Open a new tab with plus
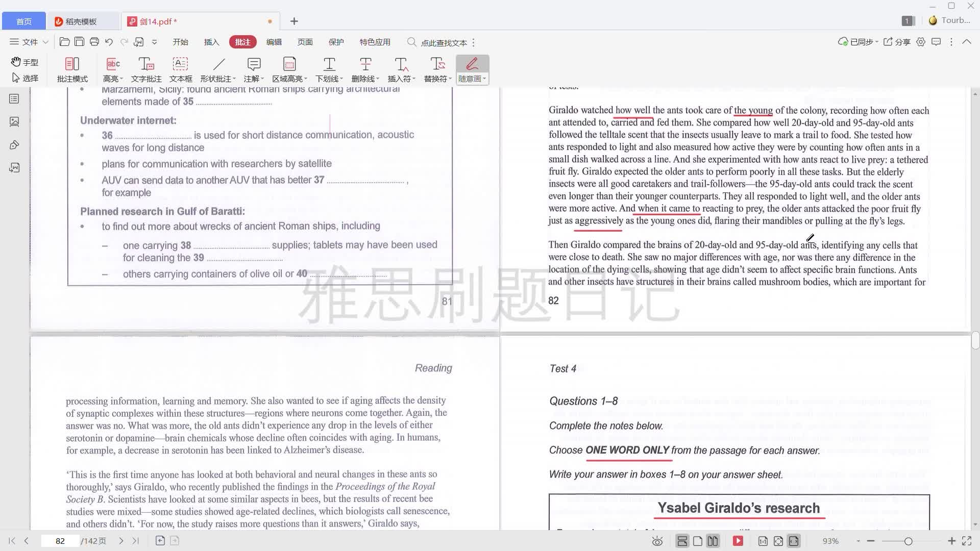Screen dimensions: 980x551 294,21
